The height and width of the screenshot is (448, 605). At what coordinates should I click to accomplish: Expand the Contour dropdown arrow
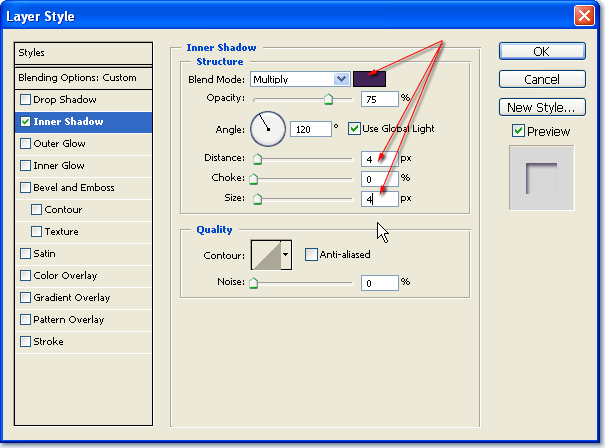click(286, 255)
